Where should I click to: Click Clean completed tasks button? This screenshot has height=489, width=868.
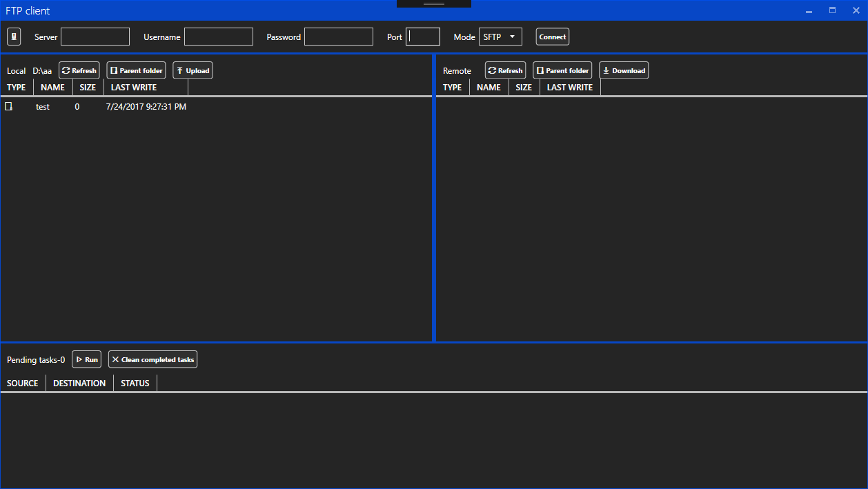point(152,359)
